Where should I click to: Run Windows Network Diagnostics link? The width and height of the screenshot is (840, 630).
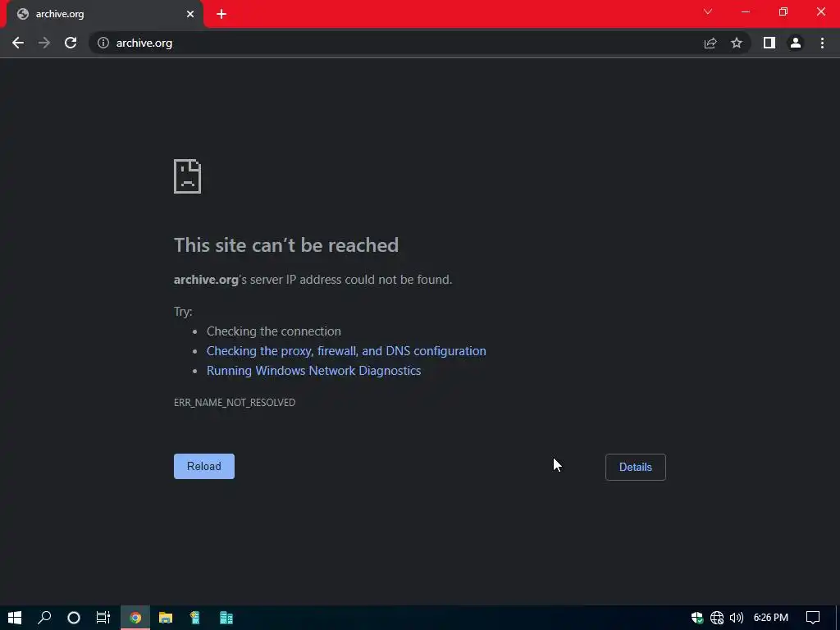314,371
